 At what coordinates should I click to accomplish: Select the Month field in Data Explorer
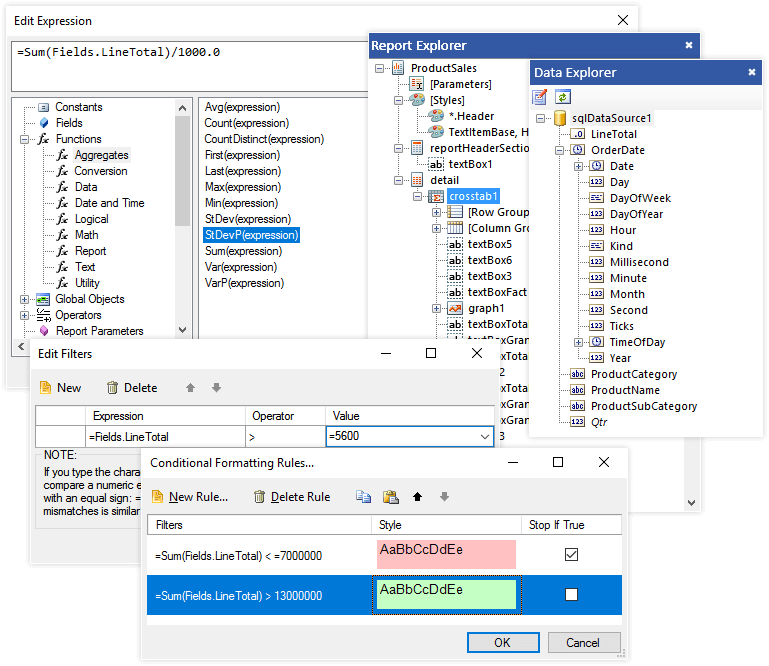627,294
